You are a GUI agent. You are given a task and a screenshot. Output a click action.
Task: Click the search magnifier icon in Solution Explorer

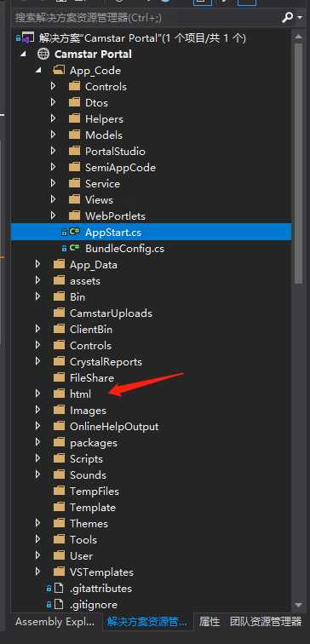288,17
